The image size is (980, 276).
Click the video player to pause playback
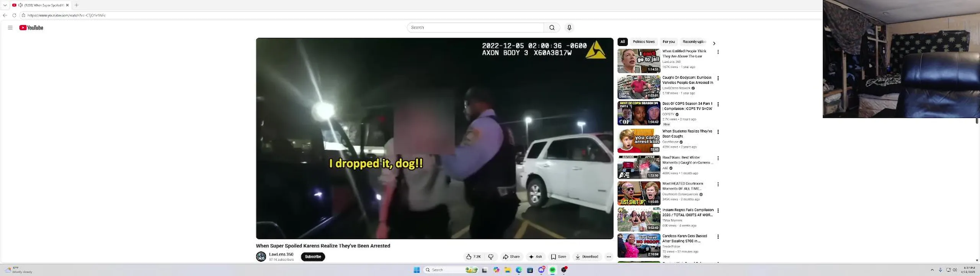coord(434,138)
